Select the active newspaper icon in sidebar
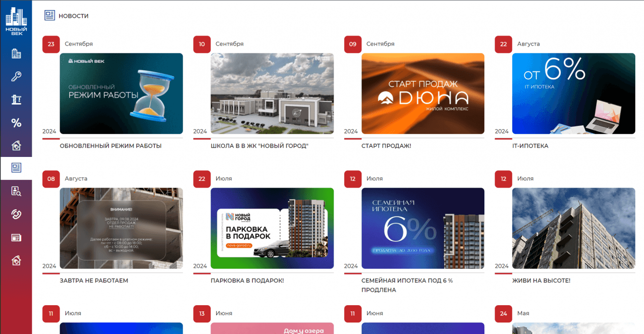 pos(16,168)
